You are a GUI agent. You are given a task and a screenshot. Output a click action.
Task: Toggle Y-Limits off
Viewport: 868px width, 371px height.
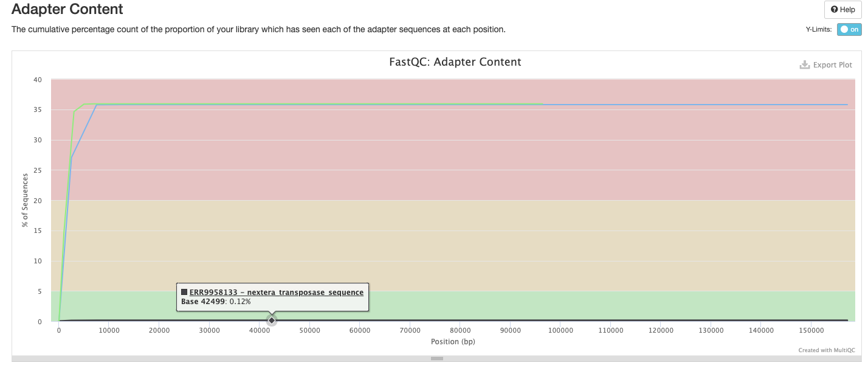pyautogui.click(x=849, y=29)
